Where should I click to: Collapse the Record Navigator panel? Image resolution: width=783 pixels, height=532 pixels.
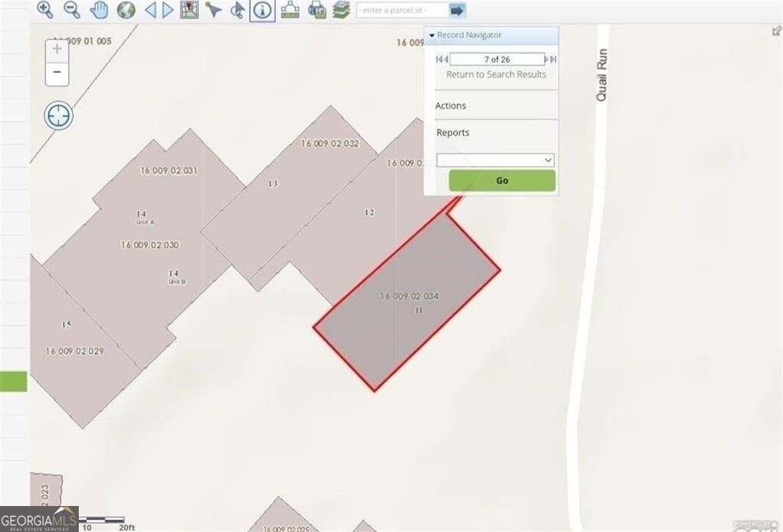pos(432,35)
